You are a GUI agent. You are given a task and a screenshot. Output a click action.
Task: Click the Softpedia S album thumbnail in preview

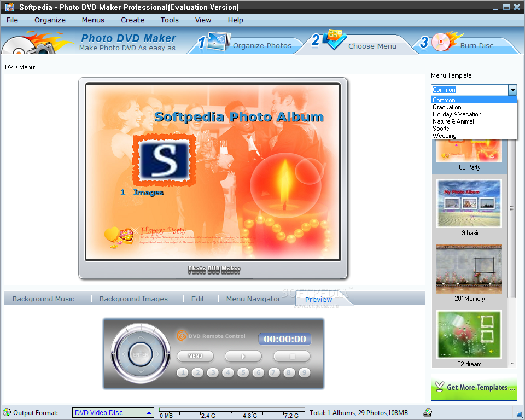pos(165,160)
